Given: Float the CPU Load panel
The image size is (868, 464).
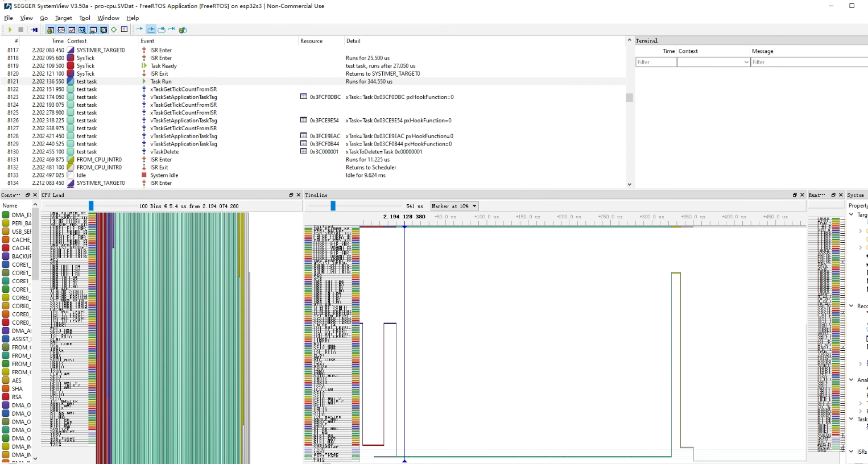Looking at the screenshot, I should [x=291, y=195].
